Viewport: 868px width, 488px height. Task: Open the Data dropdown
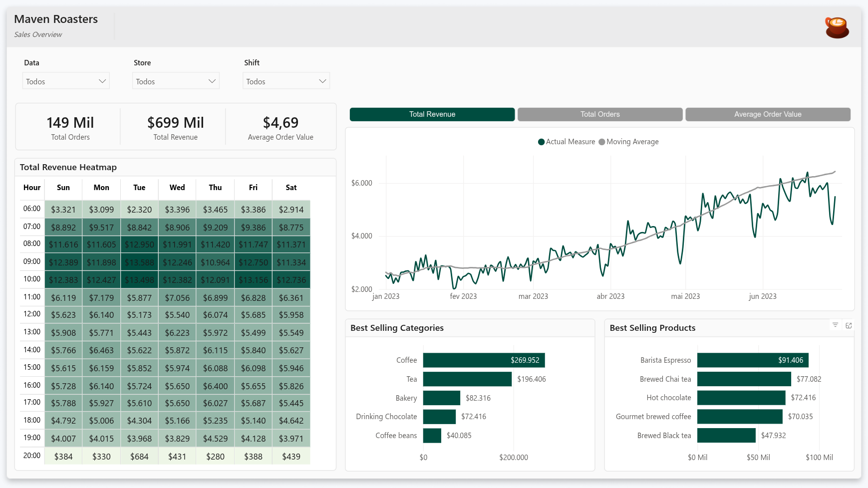pos(66,81)
